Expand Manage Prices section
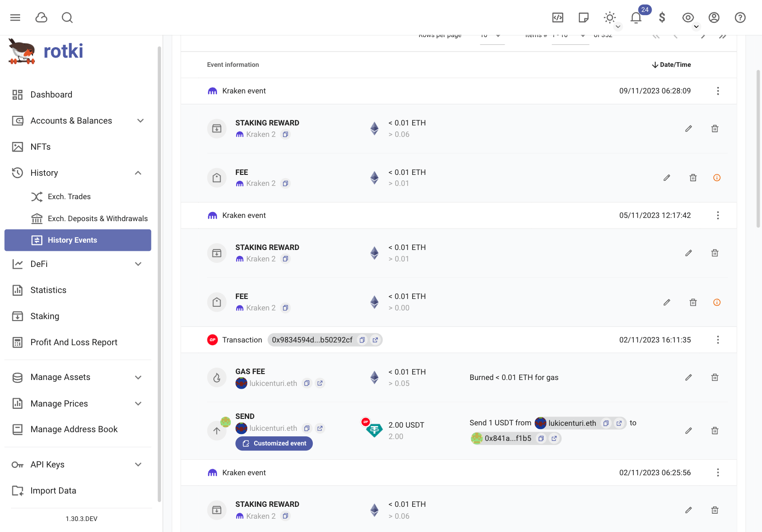This screenshot has width=762, height=532. coord(78,404)
